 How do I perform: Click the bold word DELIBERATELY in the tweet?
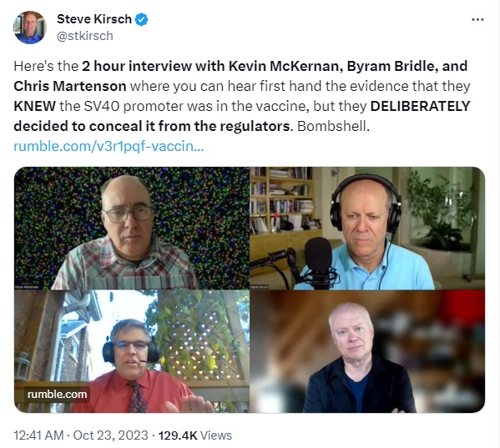pos(420,106)
